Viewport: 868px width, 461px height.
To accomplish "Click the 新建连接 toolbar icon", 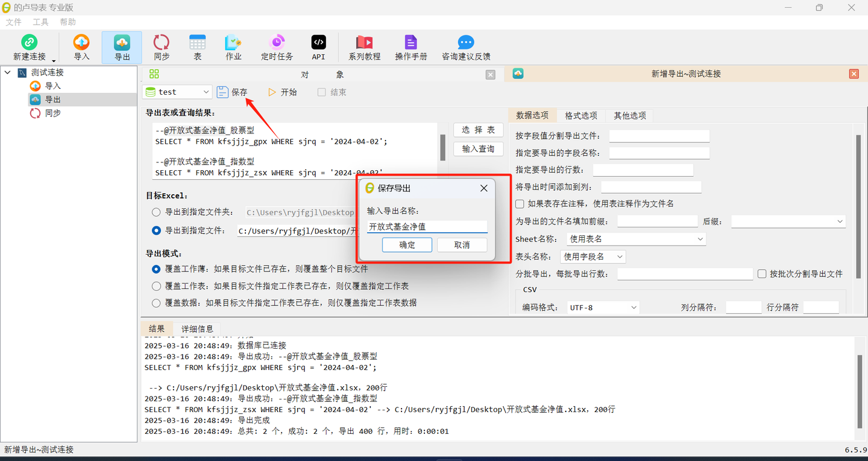I will (29, 42).
